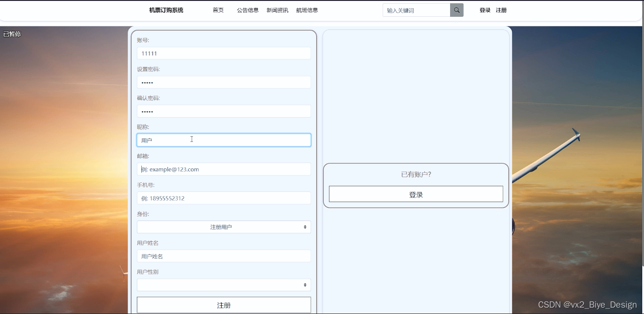The height and width of the screenshot is (314, 644).
Task: Click the 已有账户? text
Action: pos(416,174)
